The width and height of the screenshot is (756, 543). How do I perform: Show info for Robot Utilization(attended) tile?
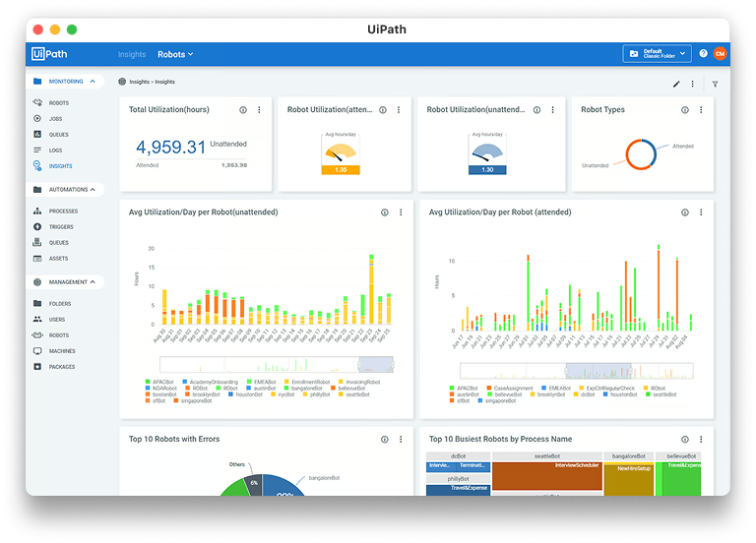click(383, 110)
